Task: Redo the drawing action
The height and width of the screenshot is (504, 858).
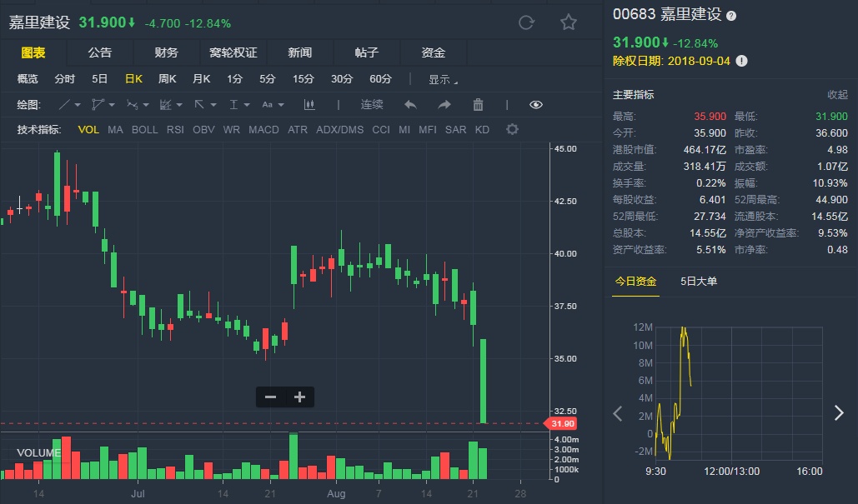Action: pyautogui.click(x=444, y=105)
